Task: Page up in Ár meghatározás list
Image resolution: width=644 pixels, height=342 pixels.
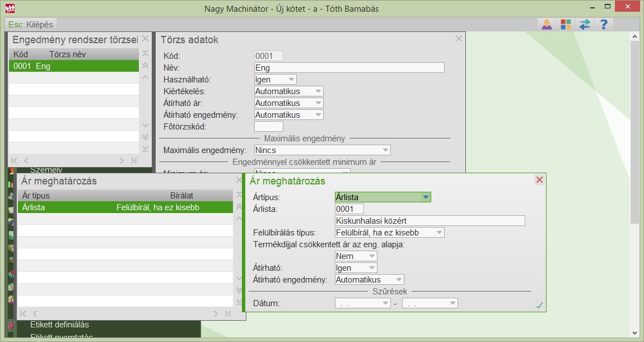Action: coord(240,207)
